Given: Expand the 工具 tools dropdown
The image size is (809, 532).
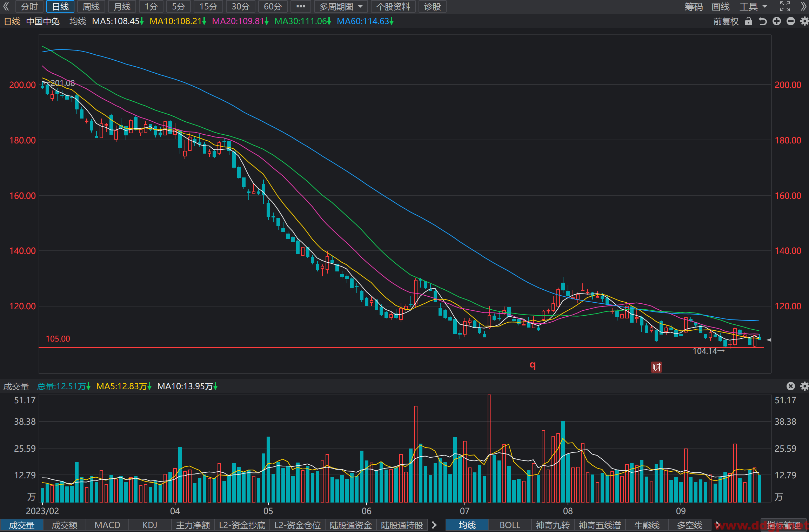Looking at the screenshot, I should (x=754, y=6).
